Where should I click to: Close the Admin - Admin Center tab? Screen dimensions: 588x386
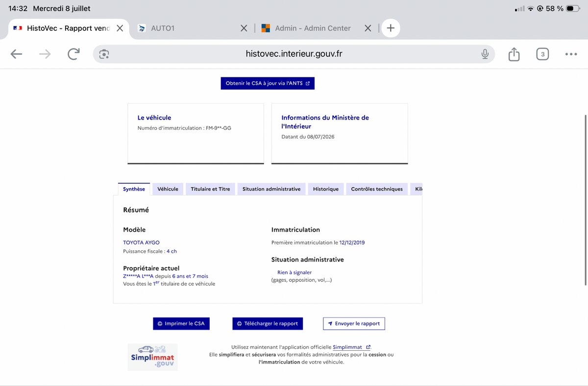pos(368,28)
